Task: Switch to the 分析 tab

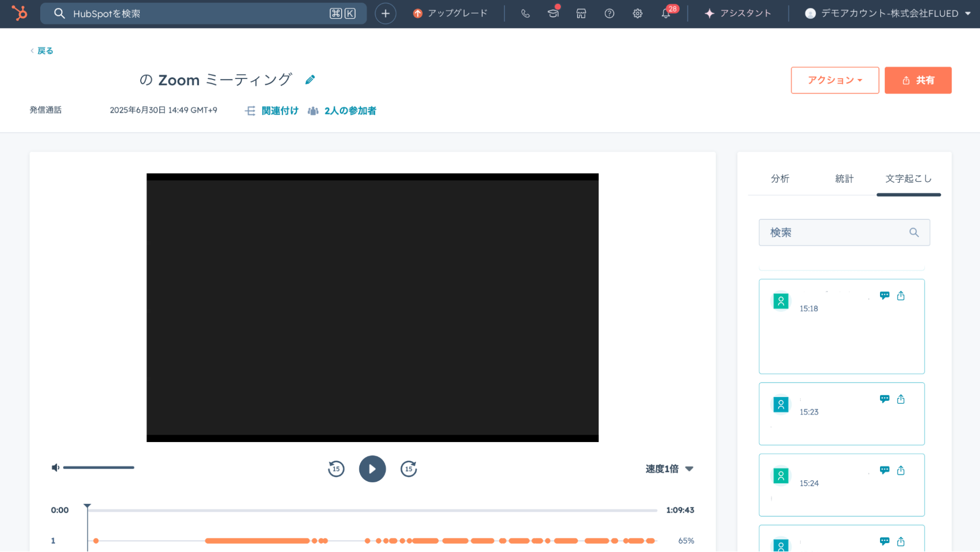Action: 780,179
